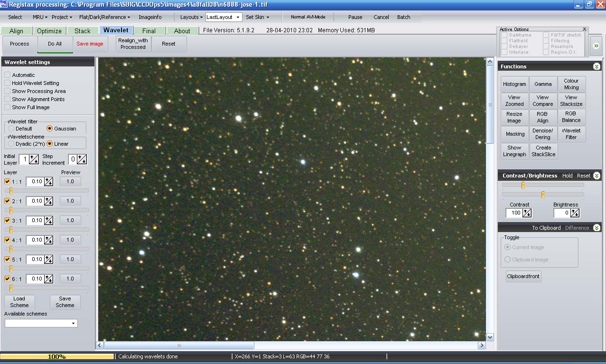606x364 pixels.
Task: Click the Layer 1:1 value input field
Action: [35, 181]
